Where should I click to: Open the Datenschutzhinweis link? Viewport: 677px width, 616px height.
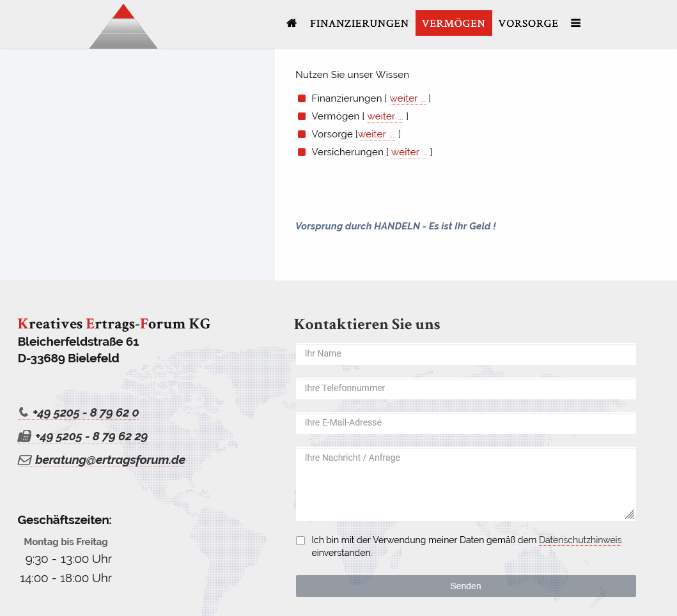(580, 540)
